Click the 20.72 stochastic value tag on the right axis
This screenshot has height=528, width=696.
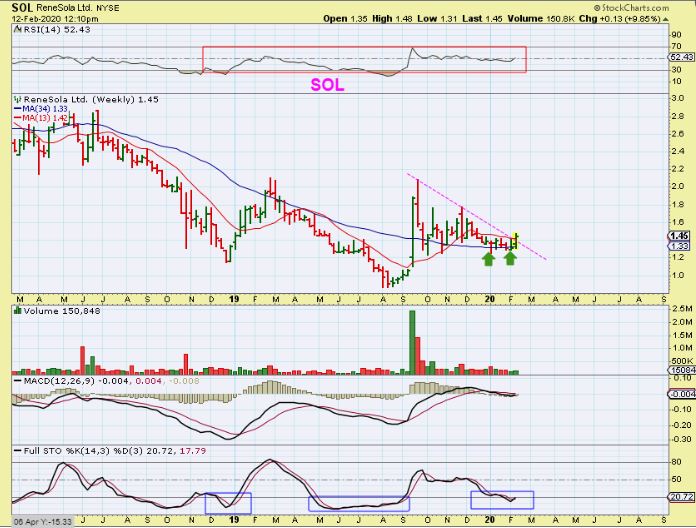point(681,497)
